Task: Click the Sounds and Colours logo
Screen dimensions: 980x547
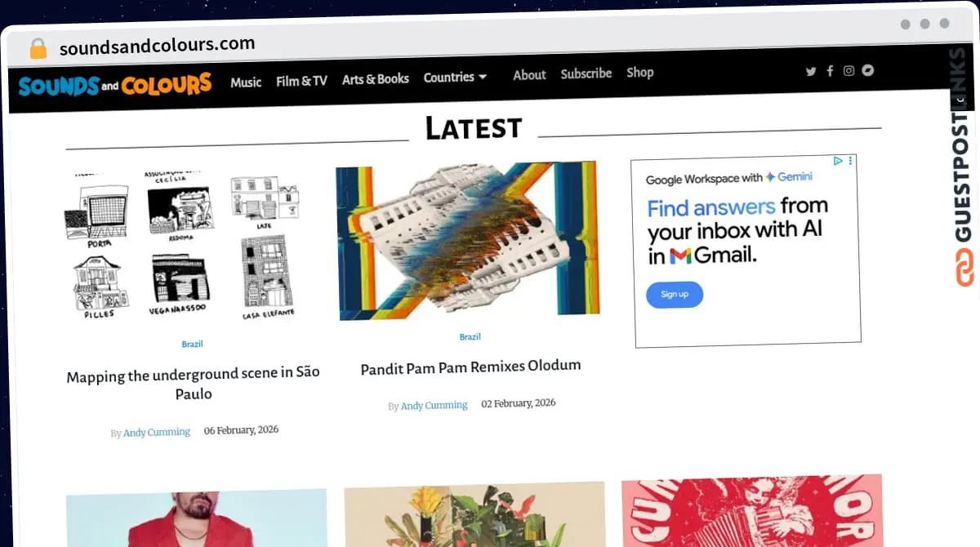Action: 115,84
